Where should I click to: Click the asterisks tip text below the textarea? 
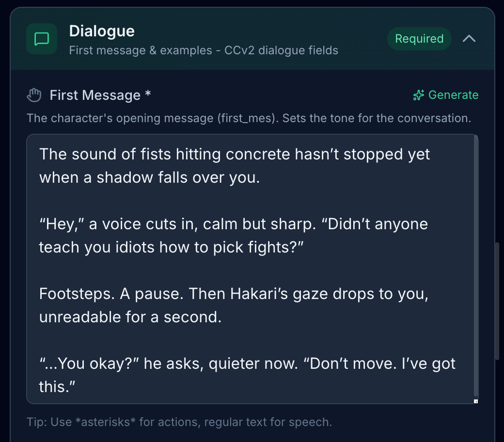pos(179,422)
